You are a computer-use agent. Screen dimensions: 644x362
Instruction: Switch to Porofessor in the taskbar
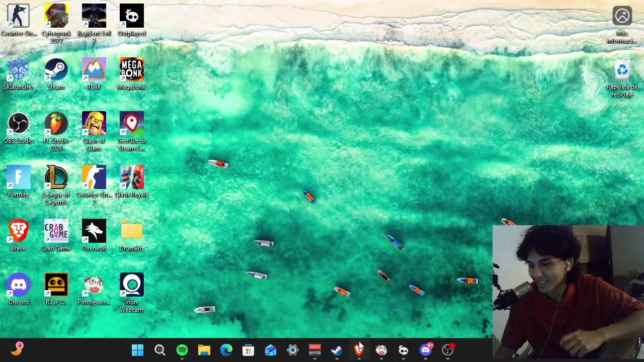coord(381,350)
